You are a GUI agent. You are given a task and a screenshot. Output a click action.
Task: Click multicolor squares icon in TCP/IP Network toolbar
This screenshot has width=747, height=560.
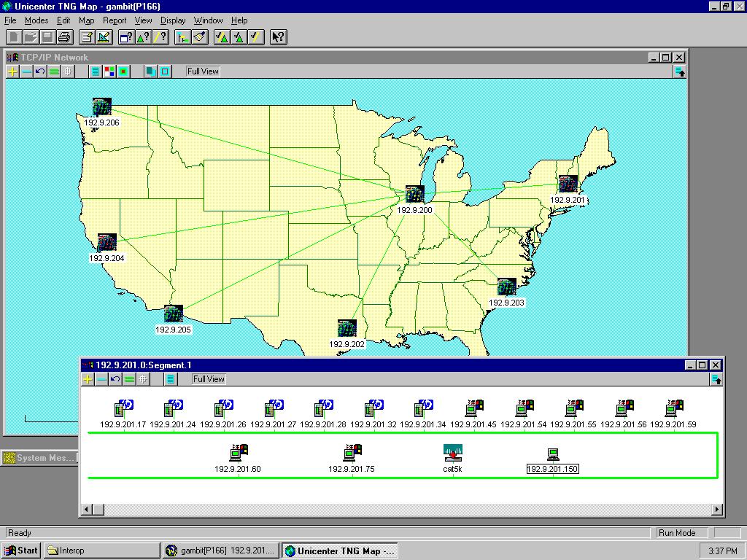[109, 71]
